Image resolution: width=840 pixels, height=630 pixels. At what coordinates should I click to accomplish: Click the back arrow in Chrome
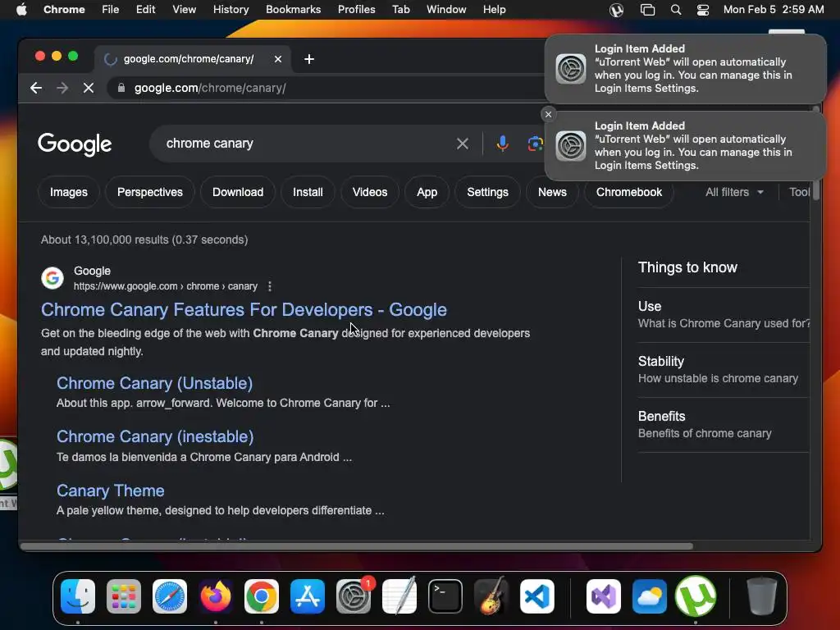[36, 88]
